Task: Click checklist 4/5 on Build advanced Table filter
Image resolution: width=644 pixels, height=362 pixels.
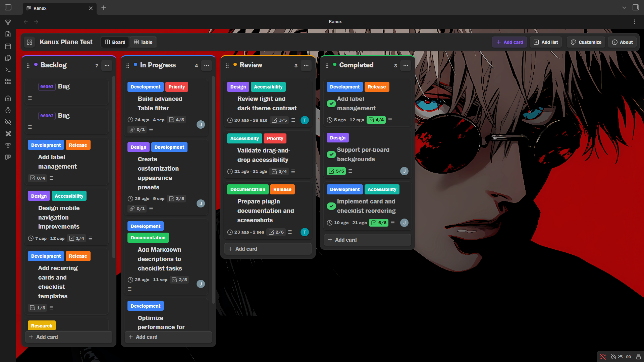Action: click(177, 120)
